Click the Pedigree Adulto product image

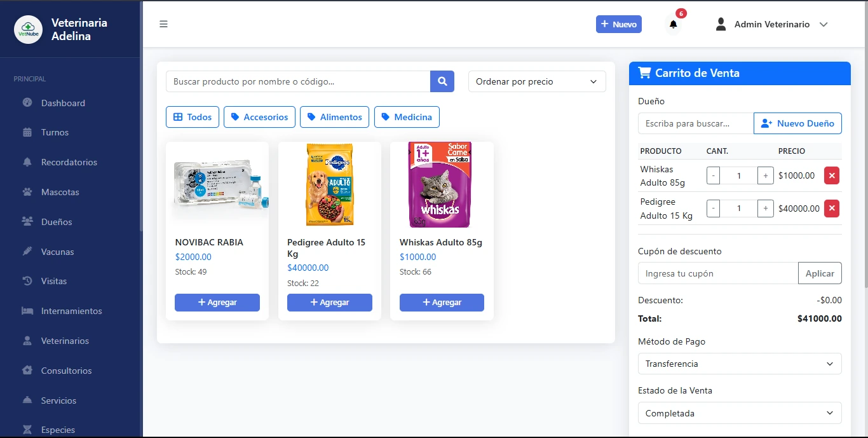coord(330,184)
